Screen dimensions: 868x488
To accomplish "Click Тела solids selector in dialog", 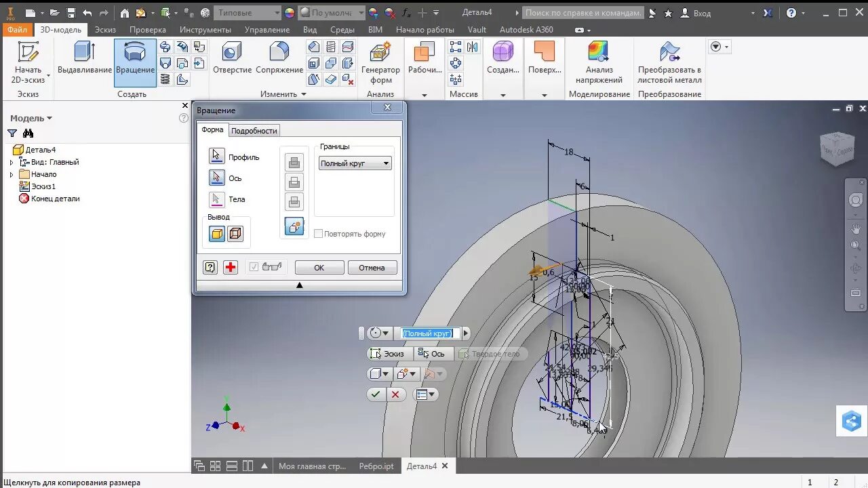I will 217,199.
